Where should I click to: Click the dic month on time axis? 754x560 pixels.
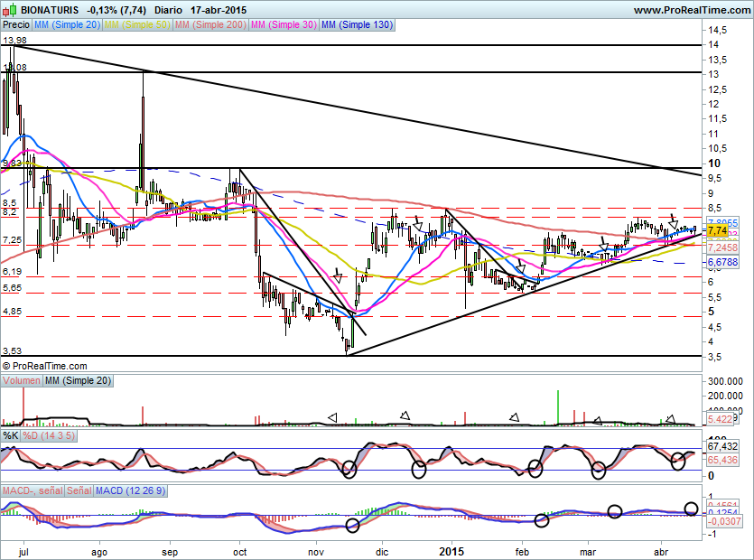pos(382,552)
